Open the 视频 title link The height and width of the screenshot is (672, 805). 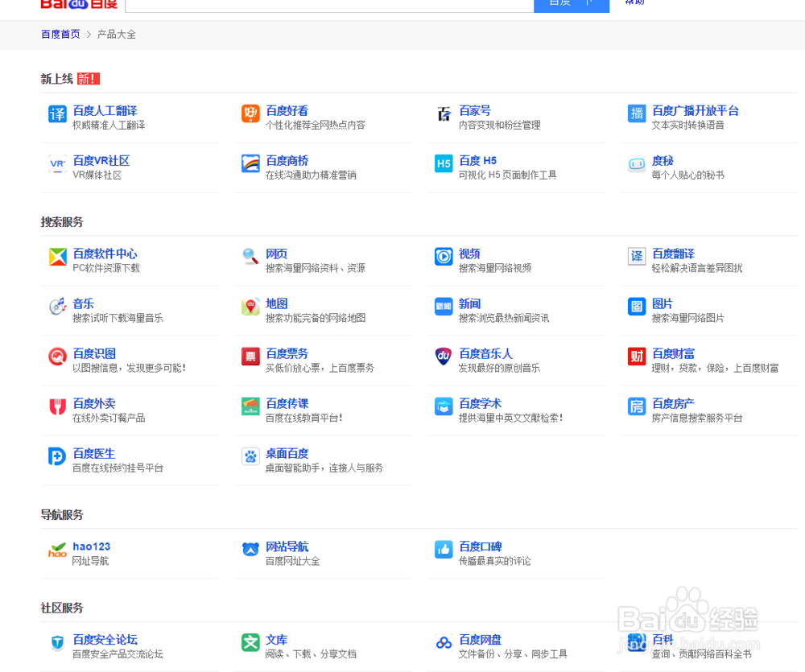[469, 254]
